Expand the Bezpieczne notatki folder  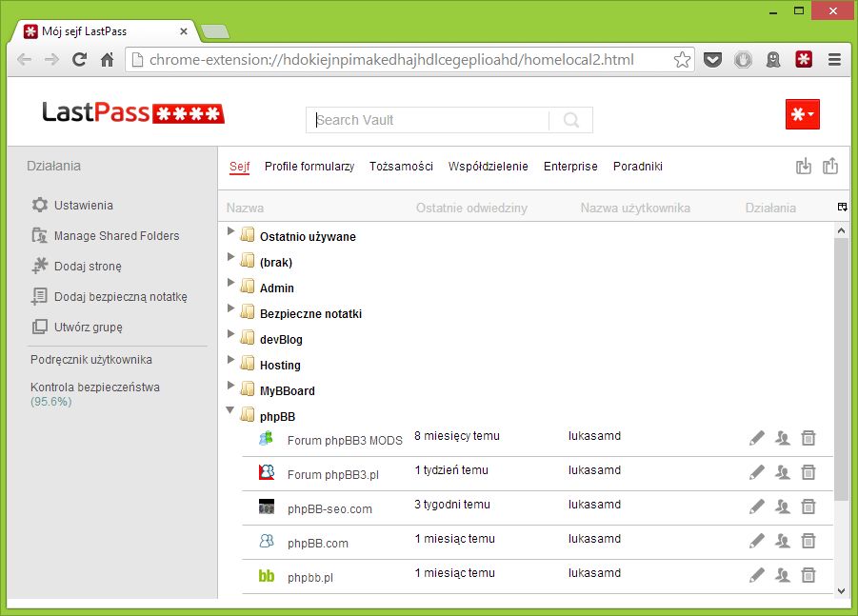[x=230, y=308]
